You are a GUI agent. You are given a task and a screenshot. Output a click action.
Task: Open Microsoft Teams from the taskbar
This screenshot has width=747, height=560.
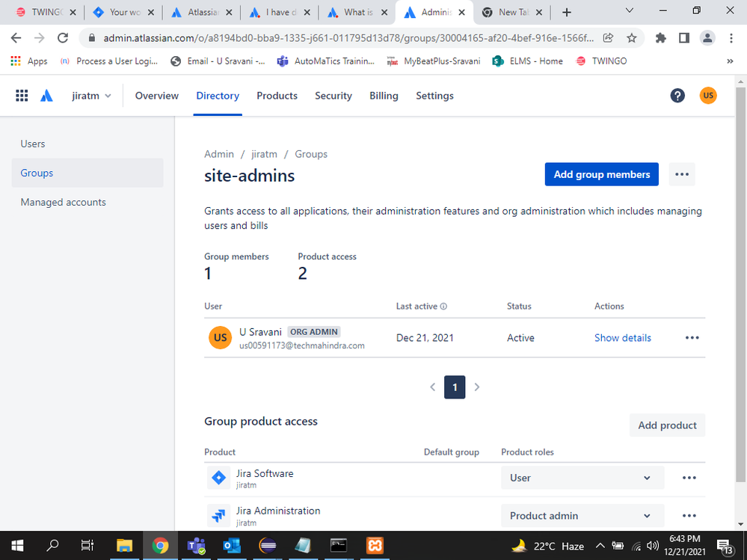point(196,545)
